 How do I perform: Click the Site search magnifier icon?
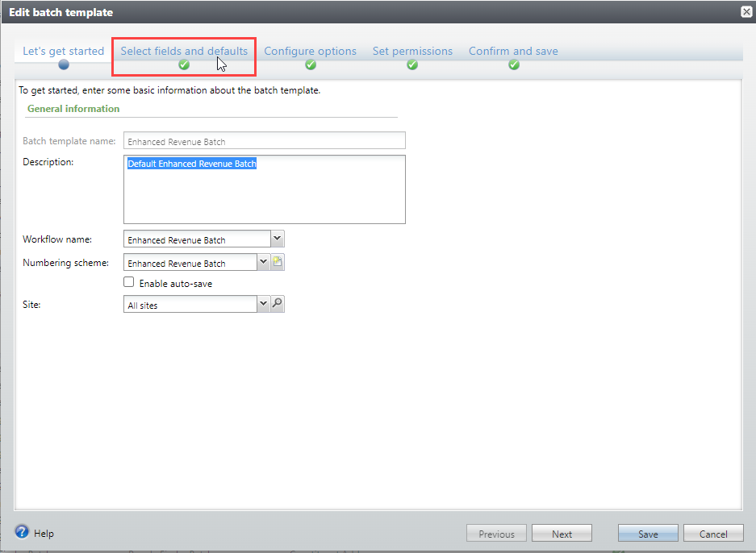[x=278, y=304]
